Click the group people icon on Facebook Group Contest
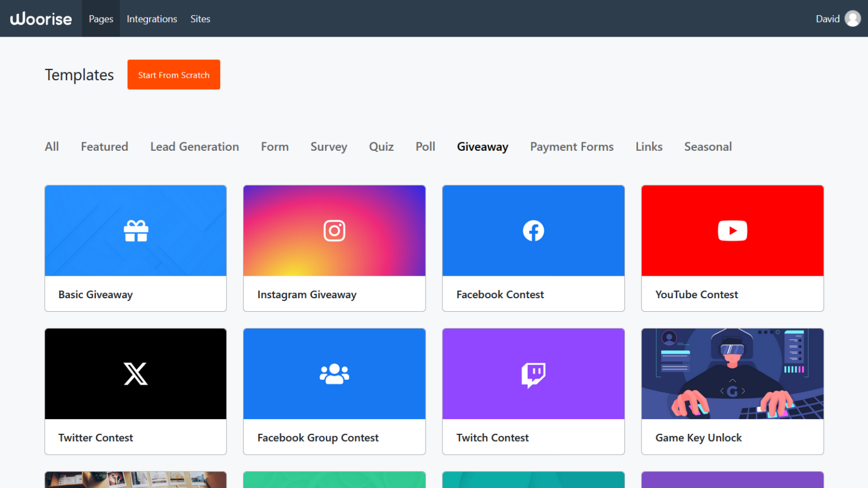 point(335,374)
